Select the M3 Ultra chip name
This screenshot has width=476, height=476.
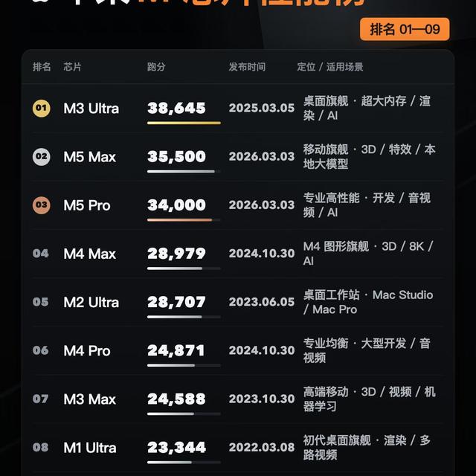(91, 109)
